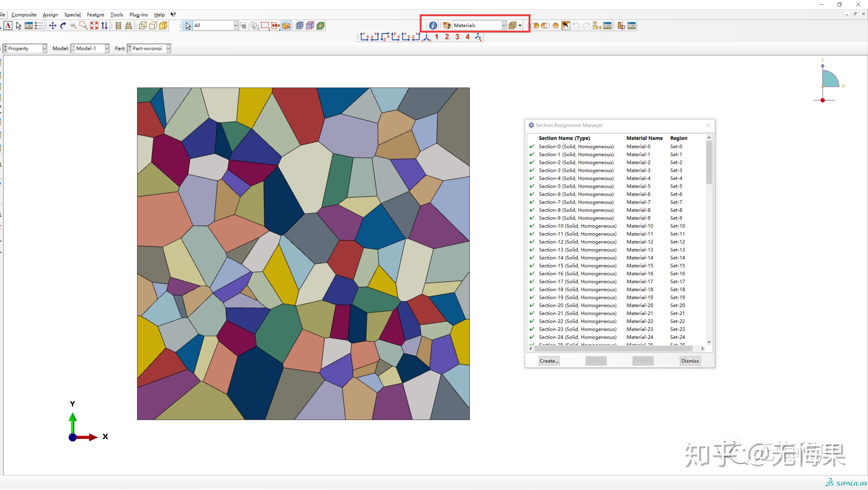Open the Assign menu
Image resolution: width=868 pixels, height=490 pixels.
pos(50,15)
